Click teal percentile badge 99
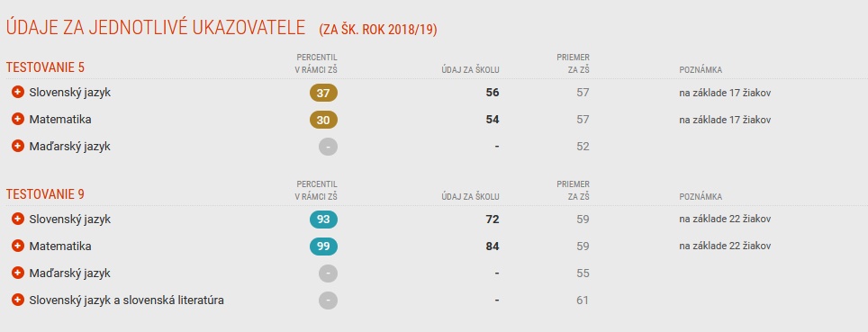The height and width of the screenshot is (332, 868). coord(323,247)
